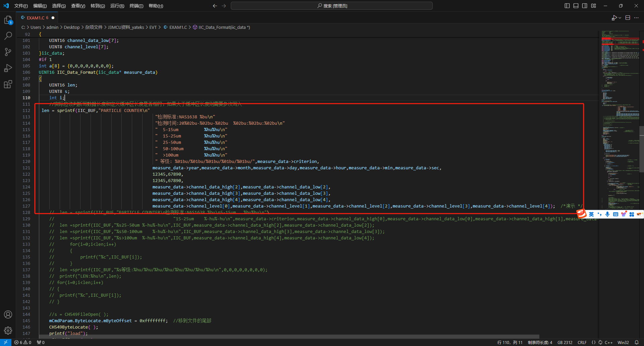
Task: Open the Run and Debug view
Action: point(8,68)
